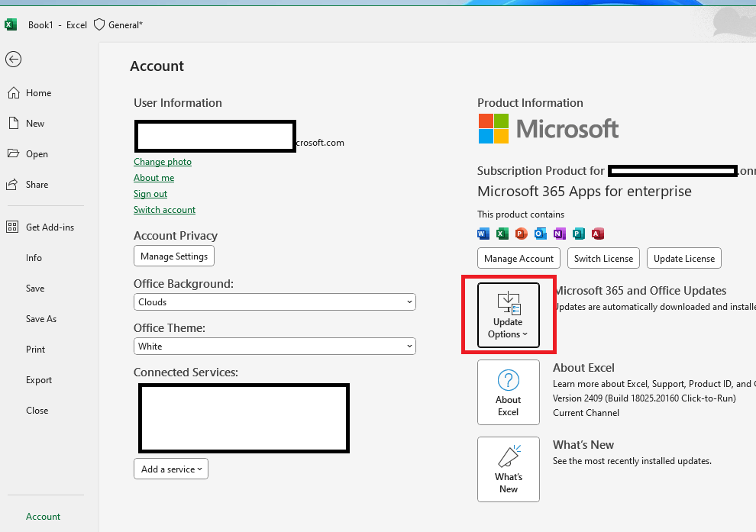The image size is (756, 532).
Task: Click the Update License button
Action: click(x=684, y=258)
